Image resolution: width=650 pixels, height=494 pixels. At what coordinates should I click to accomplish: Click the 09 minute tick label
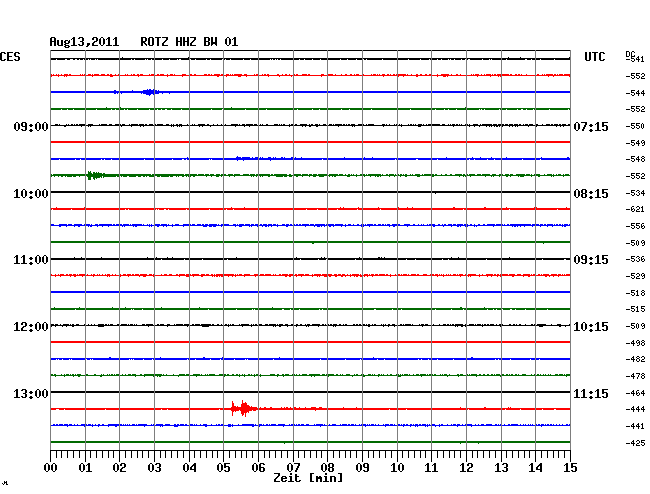pos(362,468)
